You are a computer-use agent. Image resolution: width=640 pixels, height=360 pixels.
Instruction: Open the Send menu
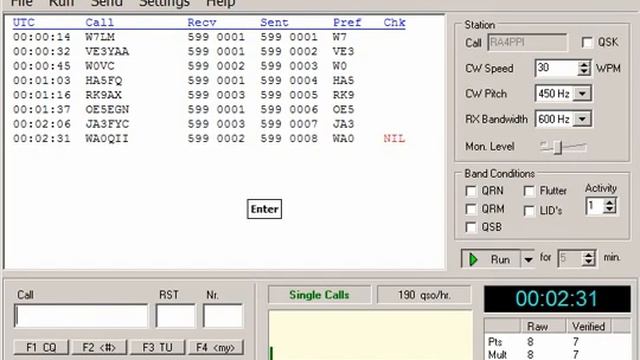(106, 3)
